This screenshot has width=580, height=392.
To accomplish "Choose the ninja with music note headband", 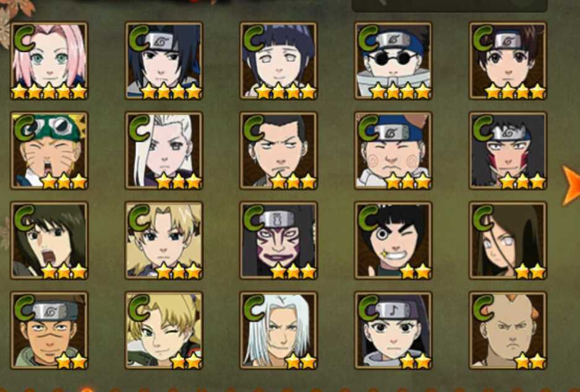I will point(393,331).
